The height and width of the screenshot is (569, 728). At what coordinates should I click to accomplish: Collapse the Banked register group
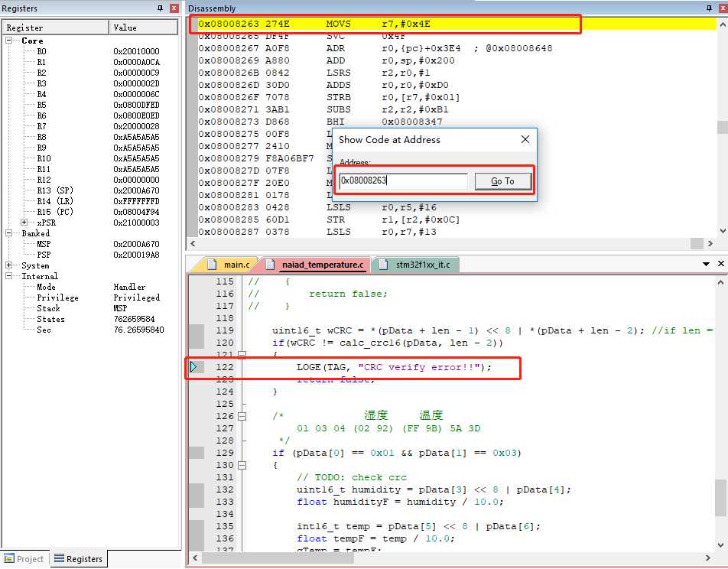pyautogui.click(x=9, y=233)
